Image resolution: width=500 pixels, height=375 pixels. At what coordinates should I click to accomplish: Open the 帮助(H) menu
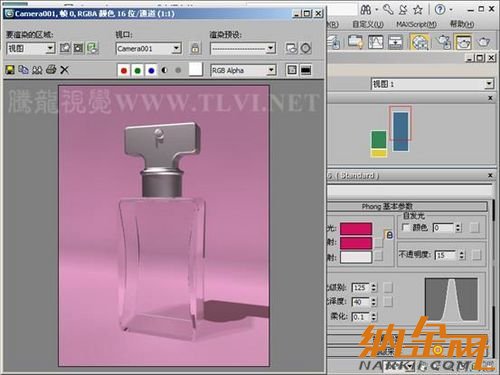[x=462, y=24]
